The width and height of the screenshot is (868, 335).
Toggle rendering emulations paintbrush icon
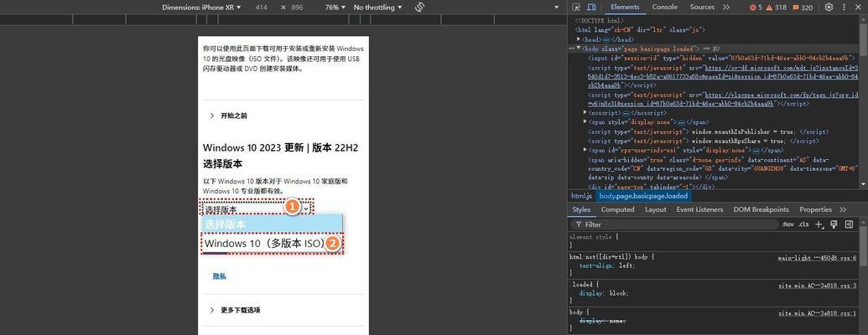834,224
